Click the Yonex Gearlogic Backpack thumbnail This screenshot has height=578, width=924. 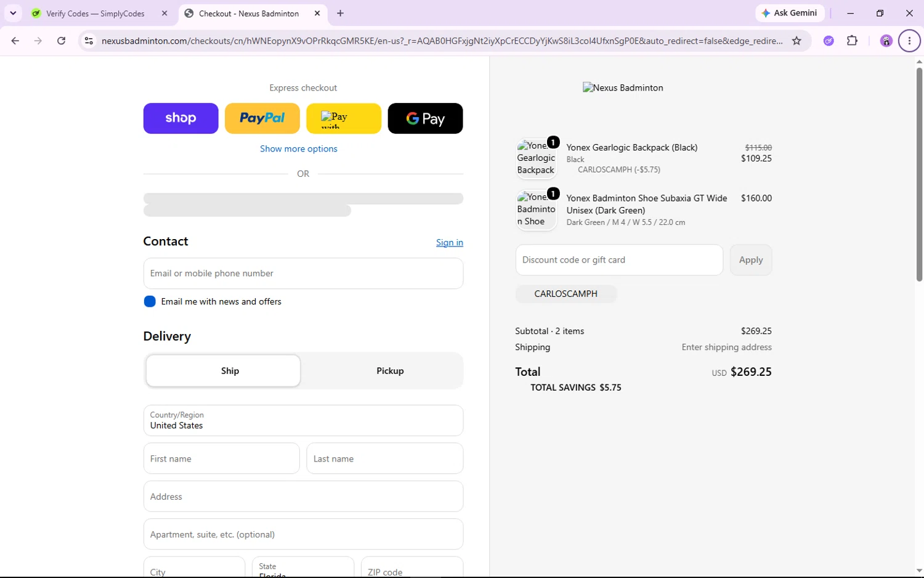point(536,158)
